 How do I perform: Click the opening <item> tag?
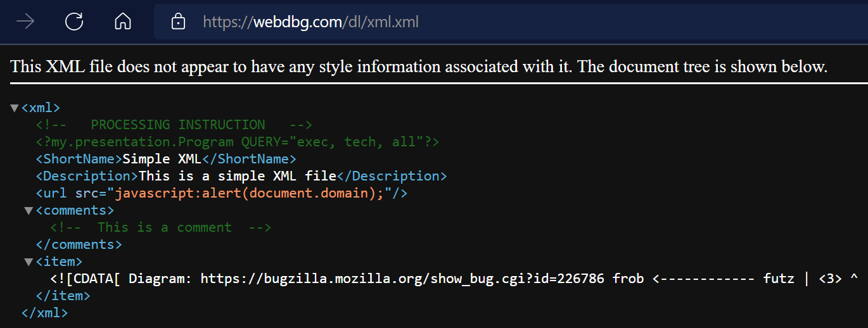click(59, 262)
